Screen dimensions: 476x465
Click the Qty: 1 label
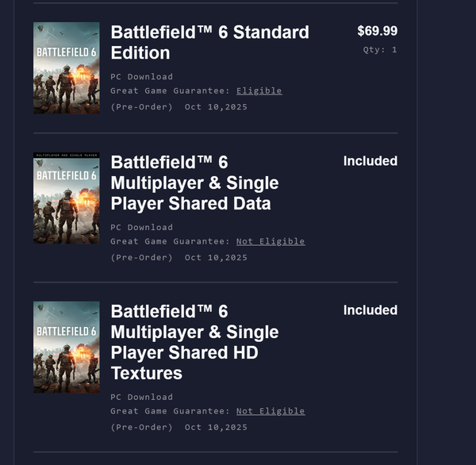[380, 50]
